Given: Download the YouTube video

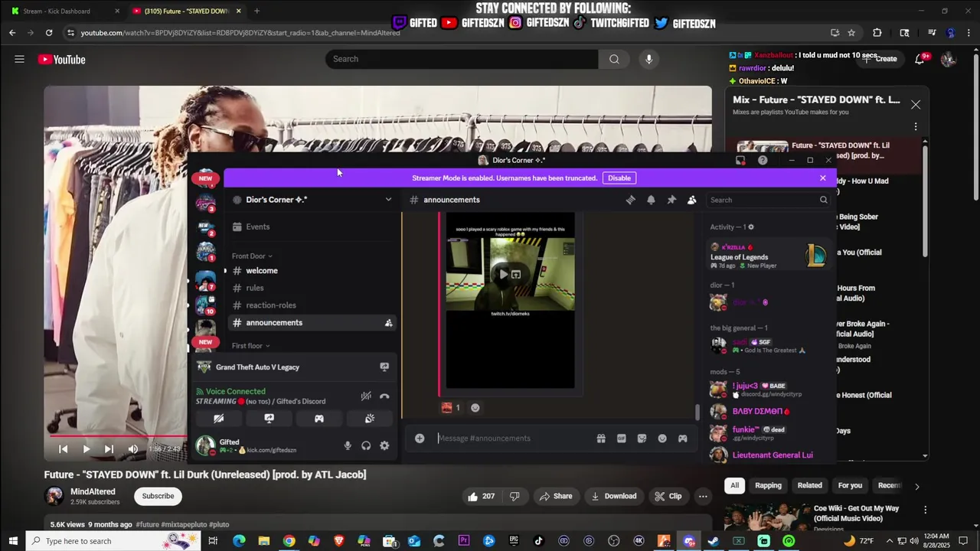Looking at the screenshot, I should (614, 496).
